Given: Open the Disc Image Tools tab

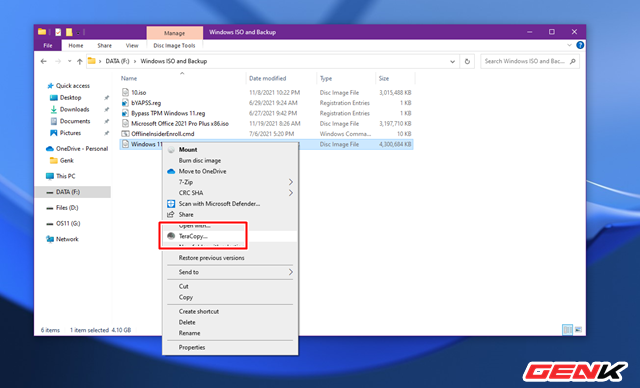Looking at the screenshot, I should pos(174,45).
